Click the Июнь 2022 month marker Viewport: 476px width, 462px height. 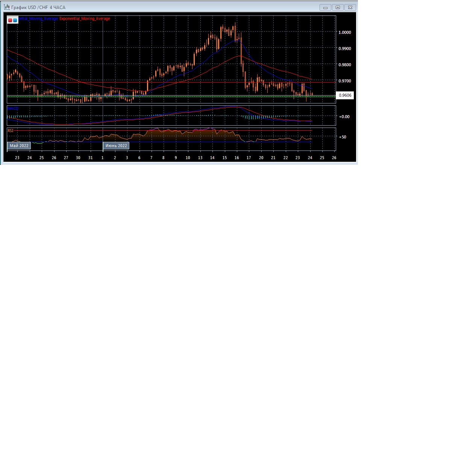(x=116, y=146)
